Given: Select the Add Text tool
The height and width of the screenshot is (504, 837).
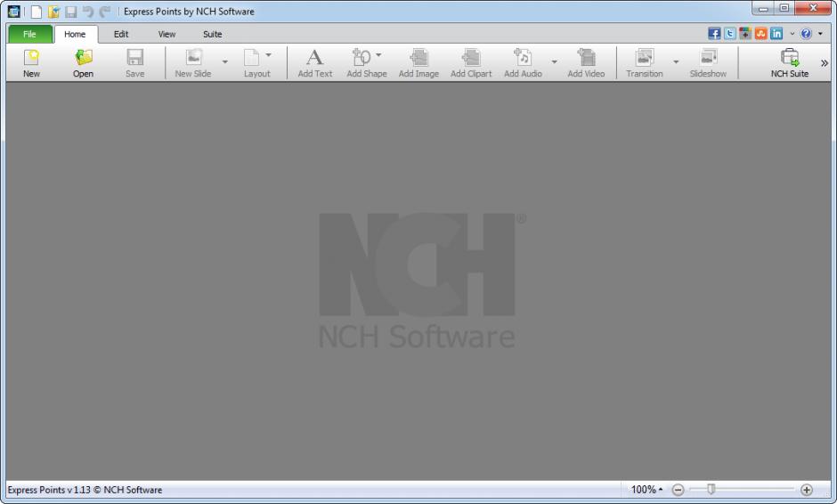Looking at the screenshot, I should (x=314, y=63).
